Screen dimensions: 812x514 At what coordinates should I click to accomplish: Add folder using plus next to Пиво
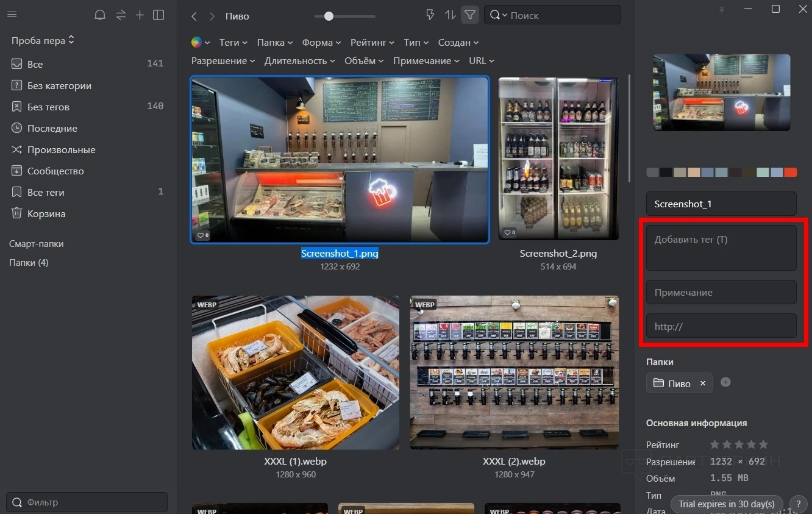point(725,382)
